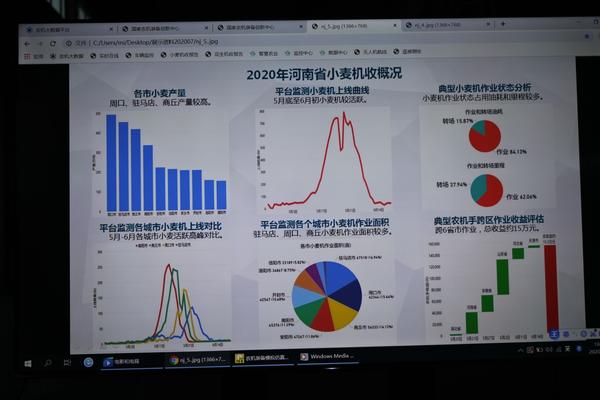Click the browser back arrow
The image size is (600, 400).
[x=29, y=43]
